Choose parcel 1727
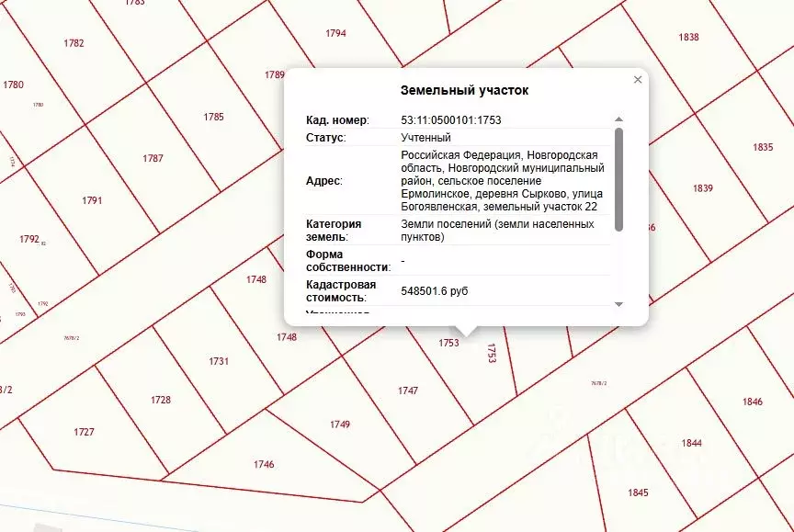 coord(85,433)
